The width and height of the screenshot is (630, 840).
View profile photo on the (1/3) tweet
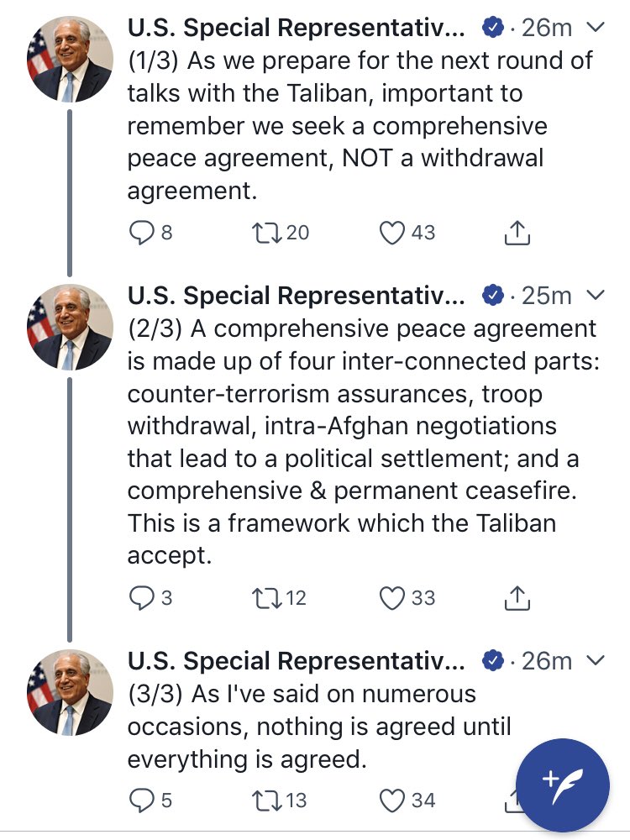click(x=71, y=60)
